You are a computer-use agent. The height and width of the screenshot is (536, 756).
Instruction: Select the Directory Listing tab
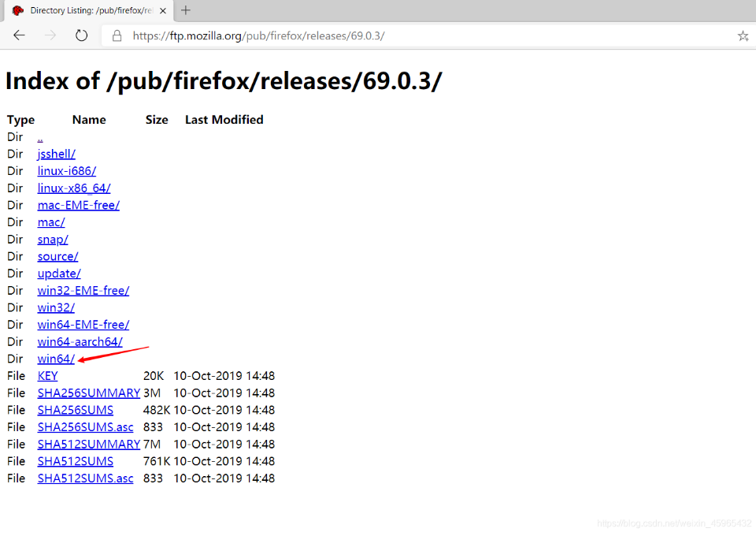(x=87, y=11)
